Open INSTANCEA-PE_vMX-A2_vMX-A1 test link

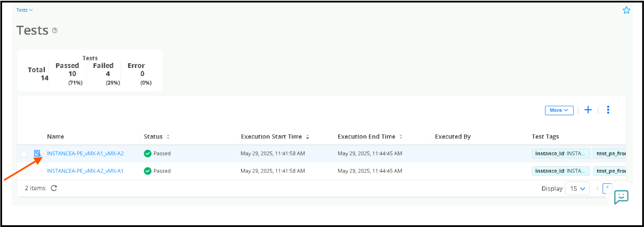click(x=85, y=171)
